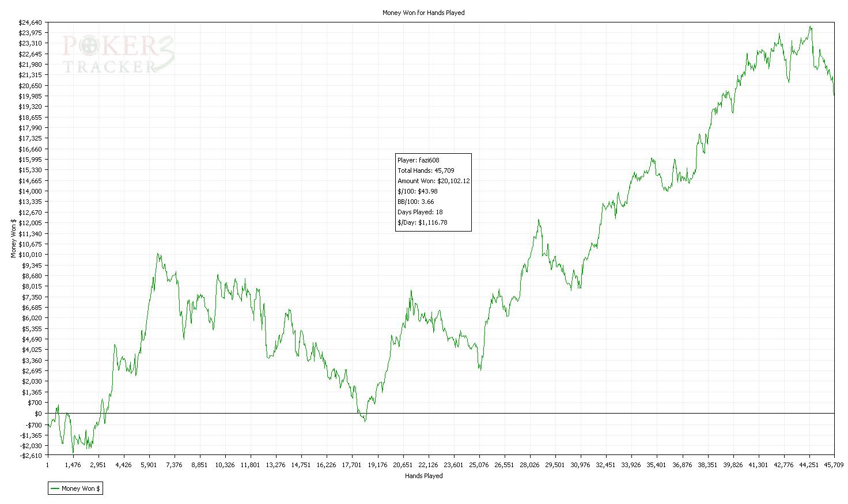848x504 pixels.
Task: Select the "Total Hands: 45,709" stat line
Action: [426, 170]
